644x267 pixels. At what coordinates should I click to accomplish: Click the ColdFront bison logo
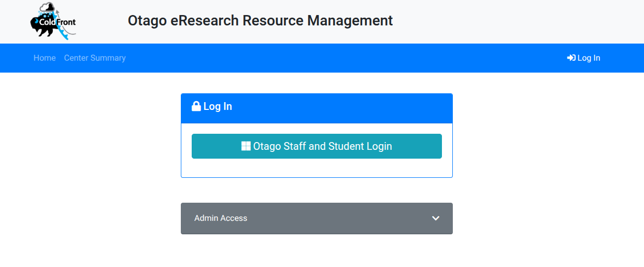click(53, 21)
